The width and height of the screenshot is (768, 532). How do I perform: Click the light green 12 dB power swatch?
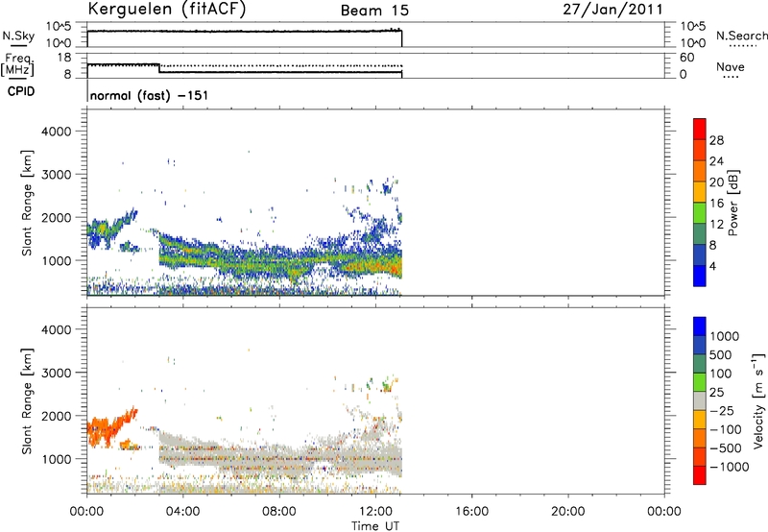(700, 212)
